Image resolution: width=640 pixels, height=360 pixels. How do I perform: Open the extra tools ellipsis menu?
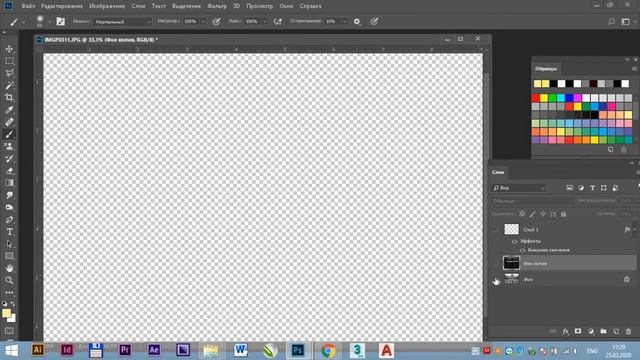[x=9, y=292]
